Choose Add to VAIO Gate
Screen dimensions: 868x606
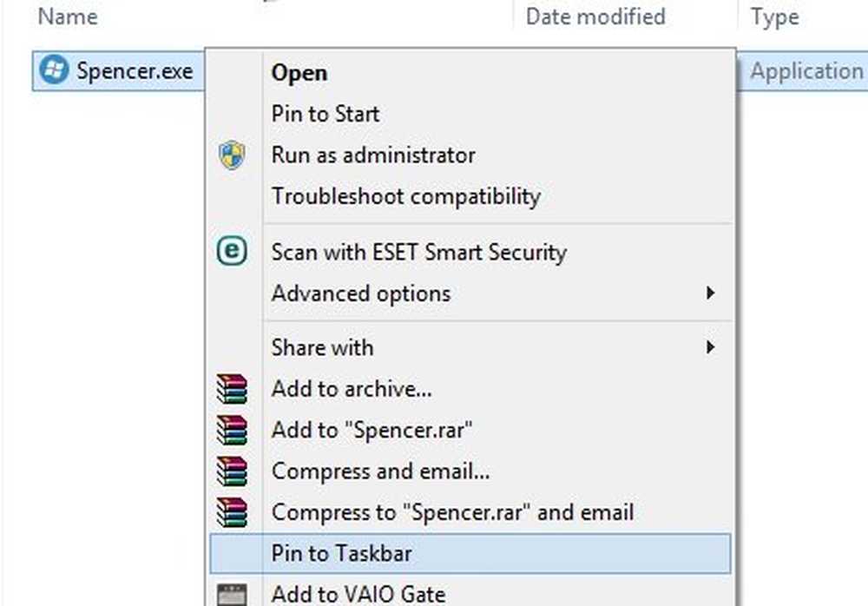pos(358,594)
